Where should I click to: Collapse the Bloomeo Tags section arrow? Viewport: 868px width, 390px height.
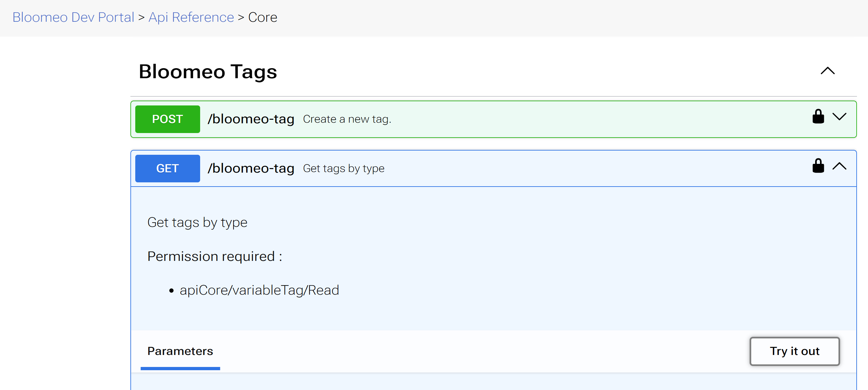(x=827, y=71)
